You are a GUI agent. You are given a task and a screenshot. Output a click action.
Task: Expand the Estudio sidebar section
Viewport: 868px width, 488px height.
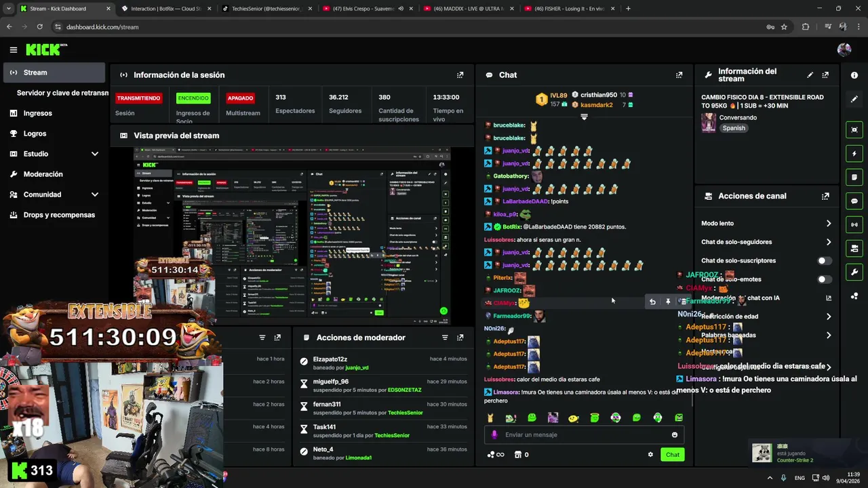[x=54, y=154]
